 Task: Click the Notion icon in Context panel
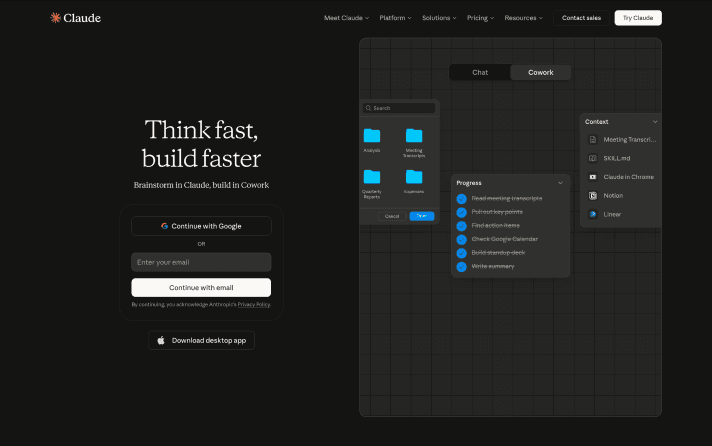click(x=593, y=195)
